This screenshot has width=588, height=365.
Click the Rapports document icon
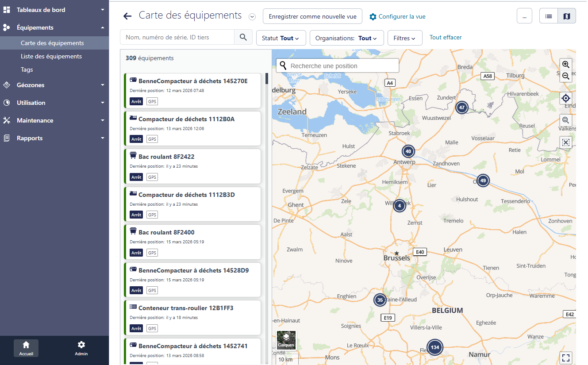pos(7,138)
